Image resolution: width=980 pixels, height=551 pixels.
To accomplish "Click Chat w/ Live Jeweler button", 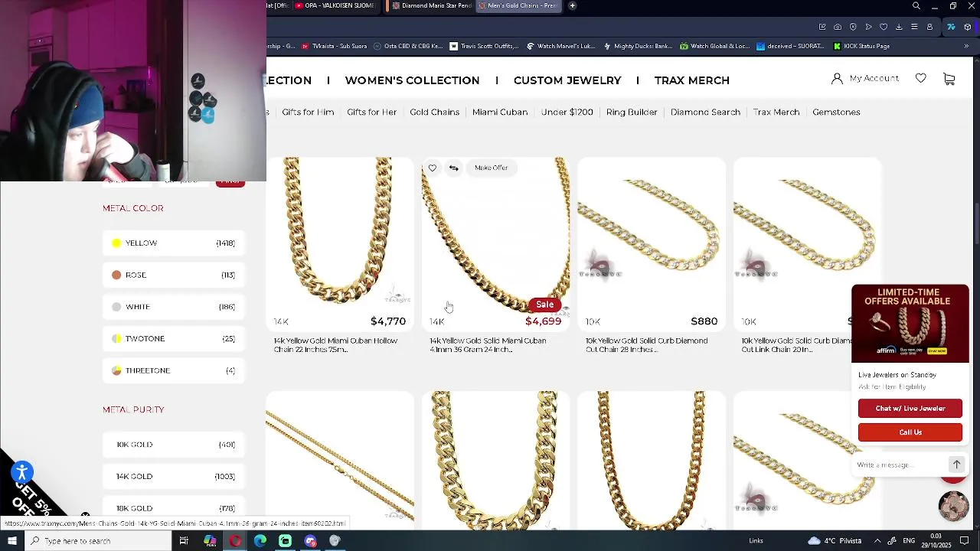I will 910,409.
